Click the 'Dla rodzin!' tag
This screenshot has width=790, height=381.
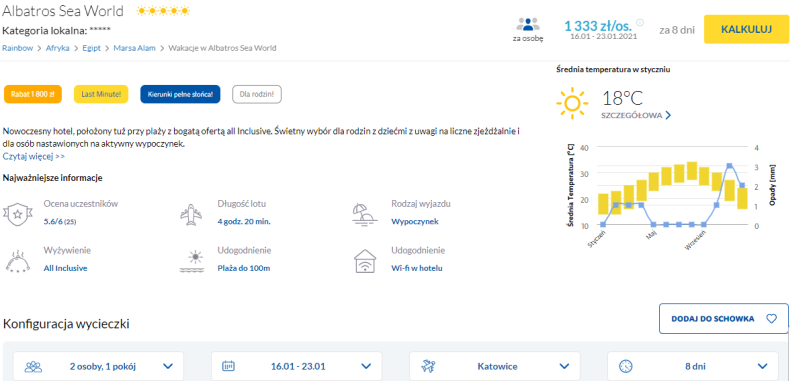pos(257,94)
